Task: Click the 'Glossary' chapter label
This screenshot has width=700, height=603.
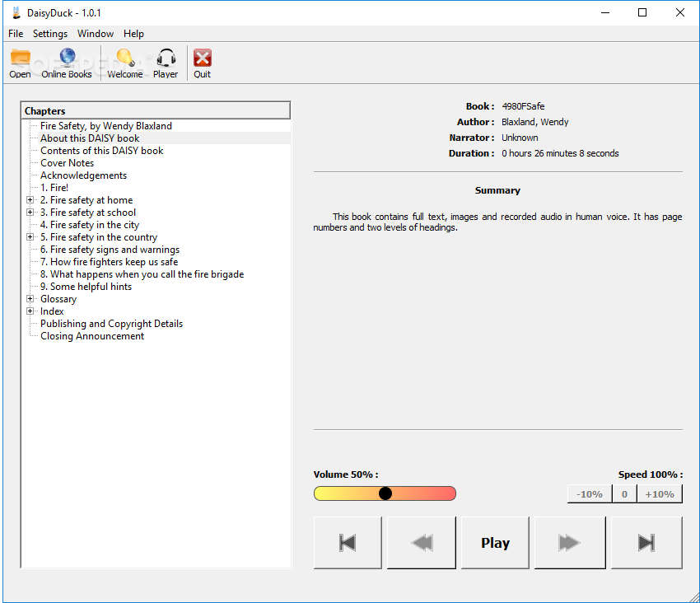Action: click(x=58, y=299)
